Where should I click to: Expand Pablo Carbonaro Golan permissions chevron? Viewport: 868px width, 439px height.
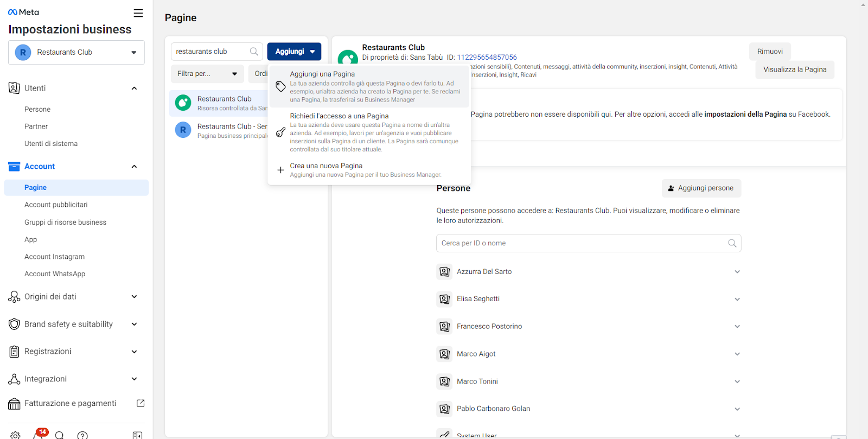(x=737, y=409)
